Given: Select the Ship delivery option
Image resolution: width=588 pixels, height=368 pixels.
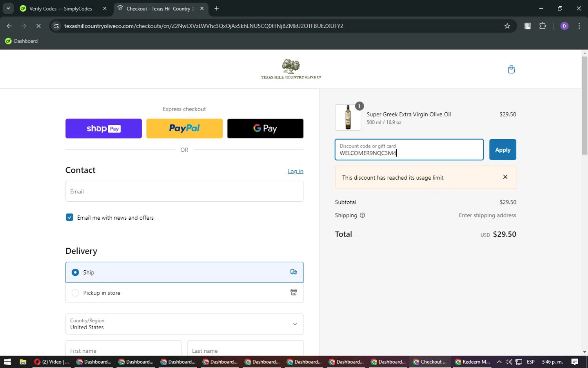Looking at the screenshot, I should [x=184, y=272].
